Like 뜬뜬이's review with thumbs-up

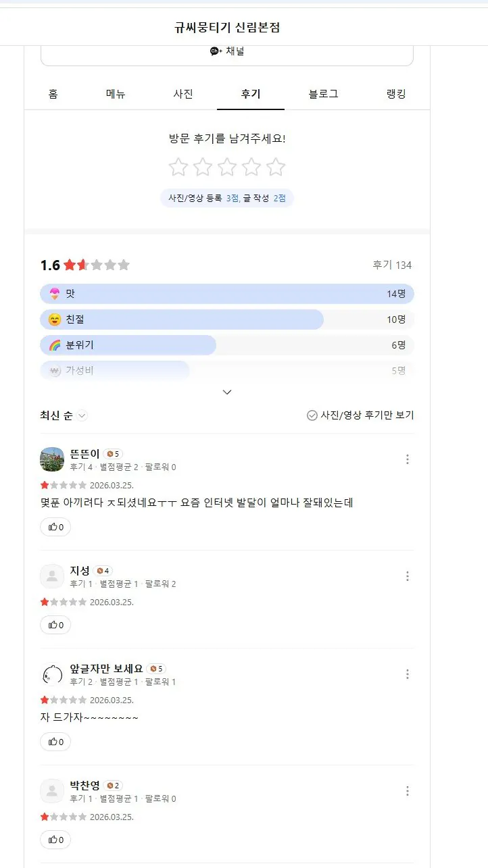tap(55, 527)
